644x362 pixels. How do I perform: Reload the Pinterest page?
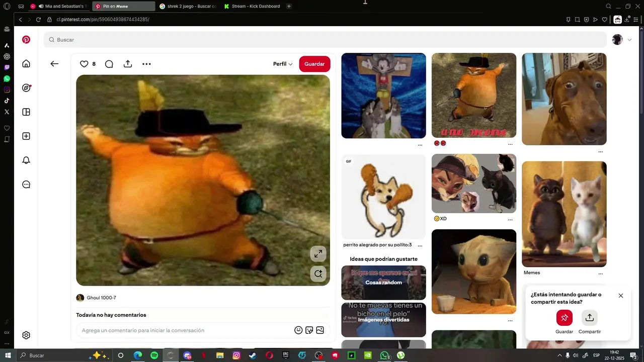(38, 20)
